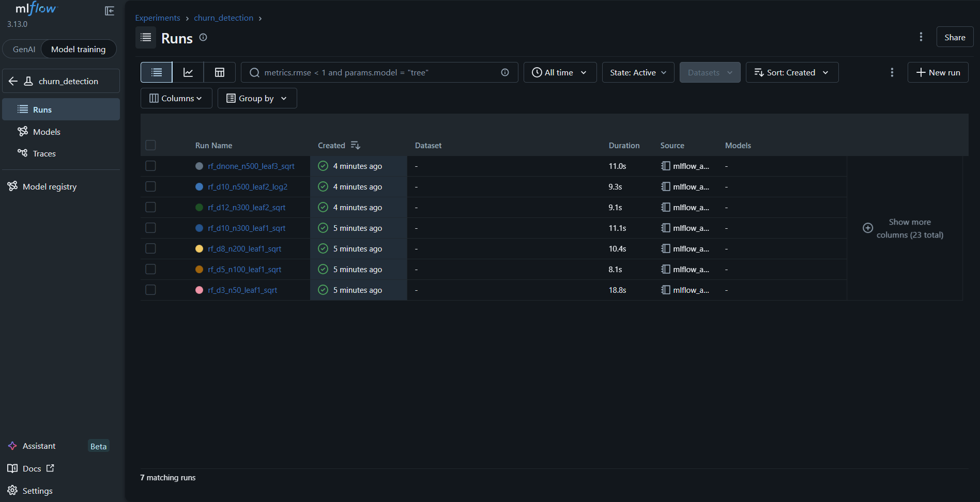Open the State: Active dropdown
Viewport: 980px width, 502px height.
tap(638, 72)
